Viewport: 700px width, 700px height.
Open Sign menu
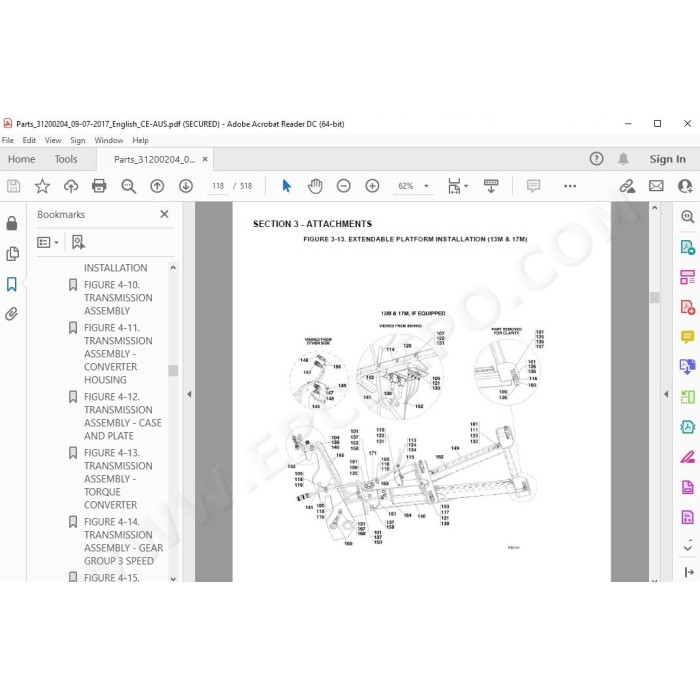coord(78,140)
